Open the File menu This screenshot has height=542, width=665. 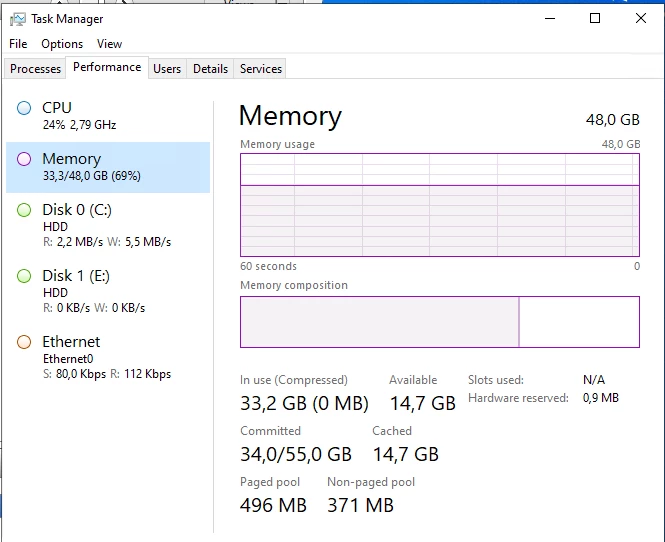point(18,44)
